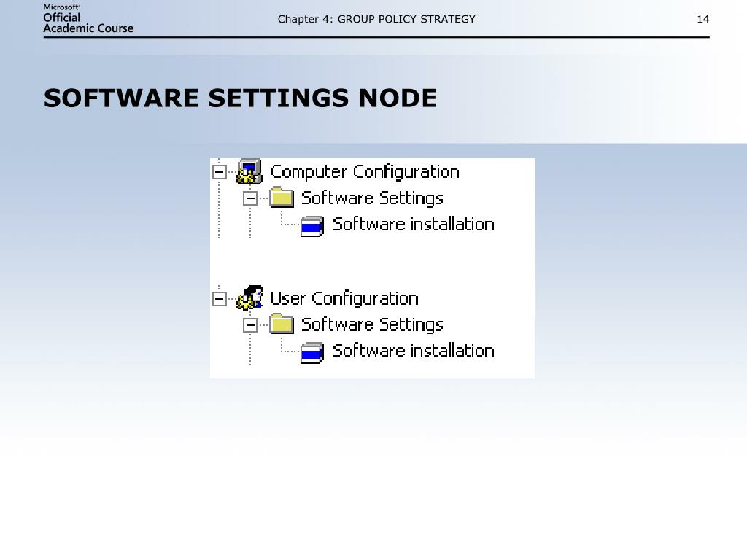Viewport: 747px width, 560px height.
Task: Click the SOFTWARE SETTINGS NODE title
Action: coord(240,98)
